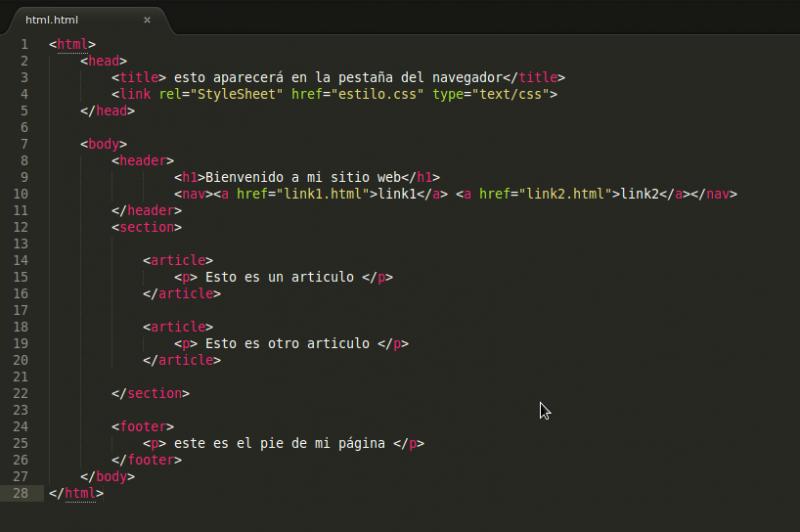Click the closing body tag
The width and height of the screenshot is (800, 532).
[108, 476]
